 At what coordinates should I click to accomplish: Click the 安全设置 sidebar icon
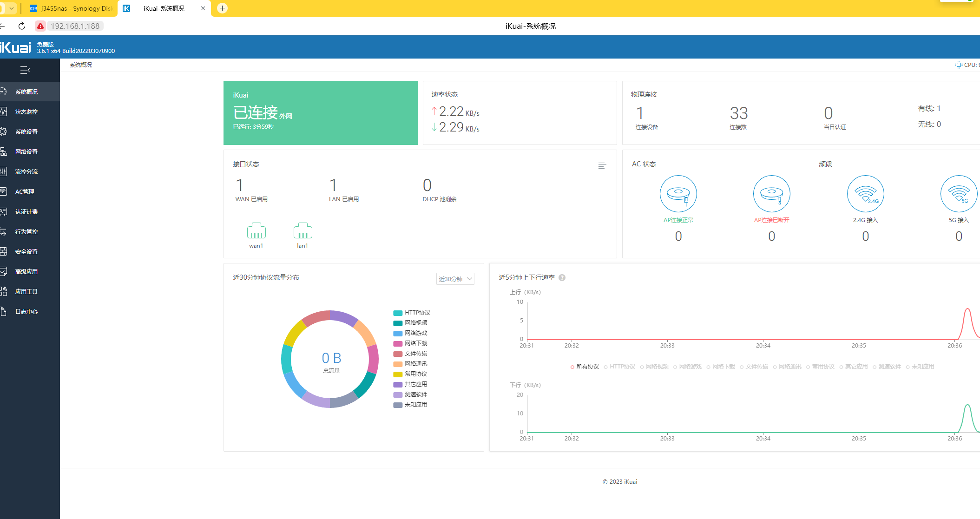[x=3, y=252]
